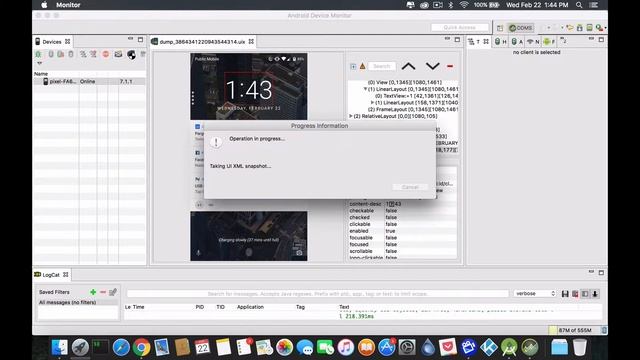Image resolution: width=640 pixels, height=360 pixels.
Task: Switch to the LogCat tab
Action: point(51,275)
